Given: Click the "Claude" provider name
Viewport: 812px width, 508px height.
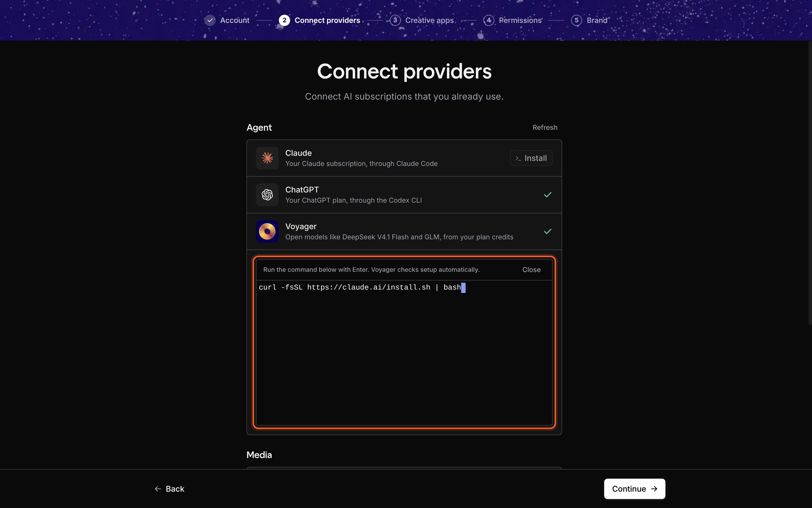Looking at the screenshot, I should (x=298, y=153).
